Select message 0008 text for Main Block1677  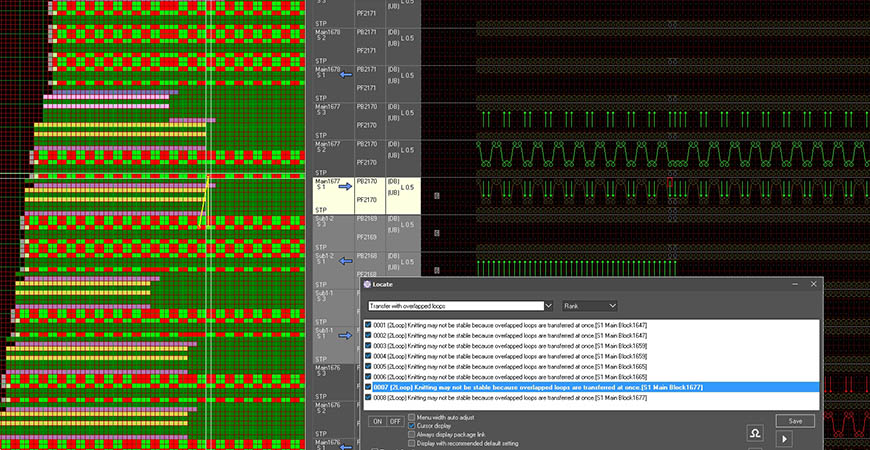(510, 398)
